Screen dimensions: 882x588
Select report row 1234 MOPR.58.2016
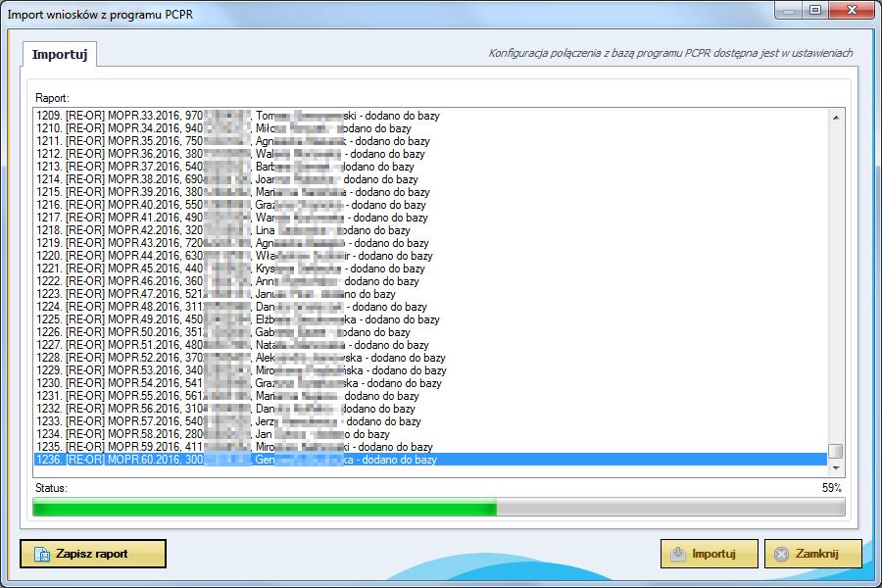pyautogui.click(x=430, y=434)
